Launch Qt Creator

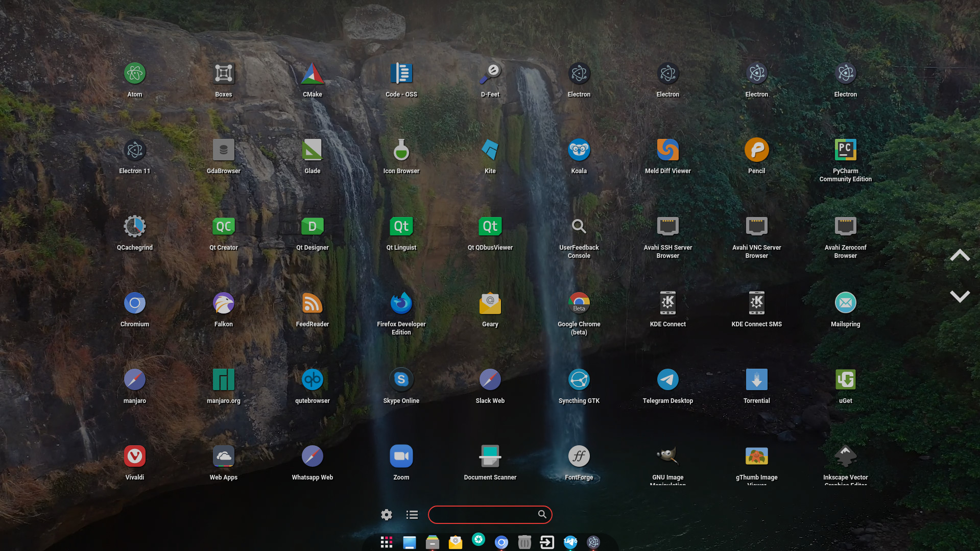[x=224, y=227]
